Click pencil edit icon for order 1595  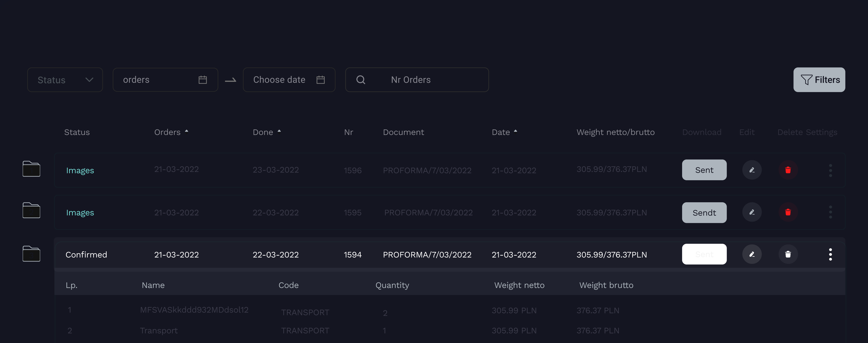pyautogui.click(x=752, y=212)
